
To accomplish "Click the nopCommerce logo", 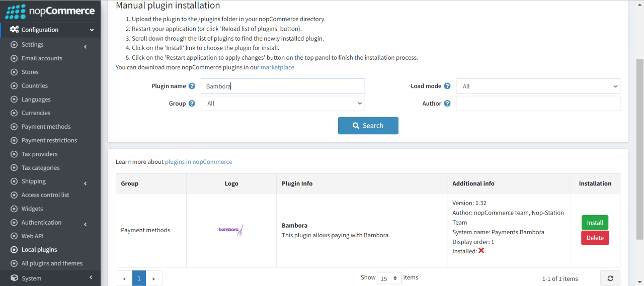I will pyautogui.click(x=50, y=11).
